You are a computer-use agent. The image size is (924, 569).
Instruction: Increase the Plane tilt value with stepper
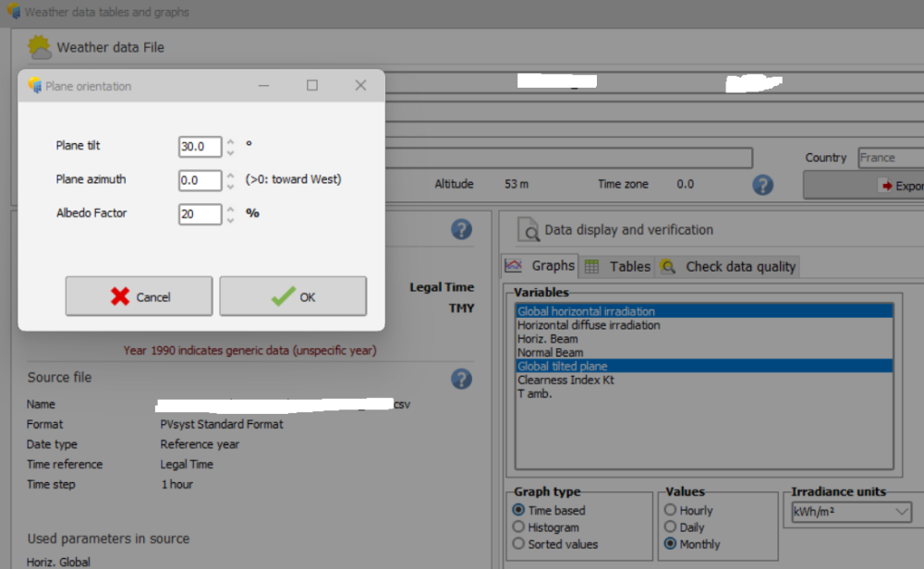[231, 142]
